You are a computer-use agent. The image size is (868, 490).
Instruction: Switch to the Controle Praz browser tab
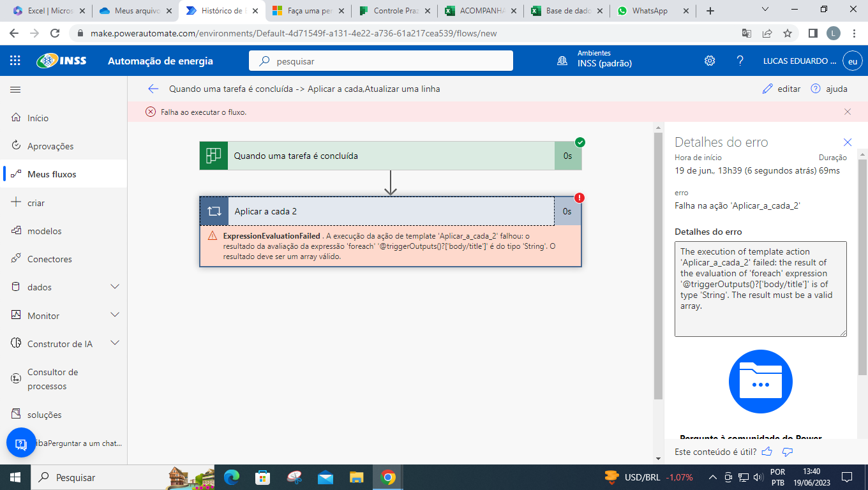click(393, 11)
